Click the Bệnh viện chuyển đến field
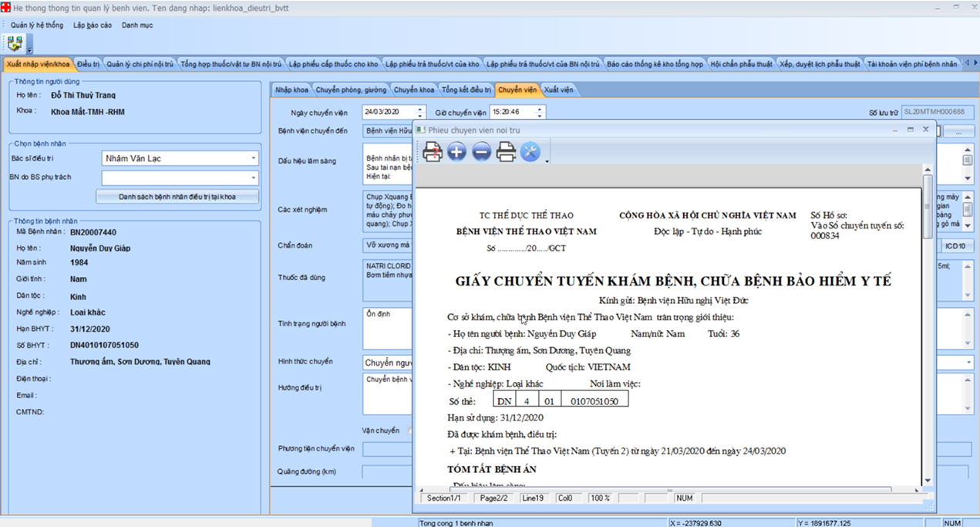Viewport: 980px width, 527px height. tap(387, 131)
